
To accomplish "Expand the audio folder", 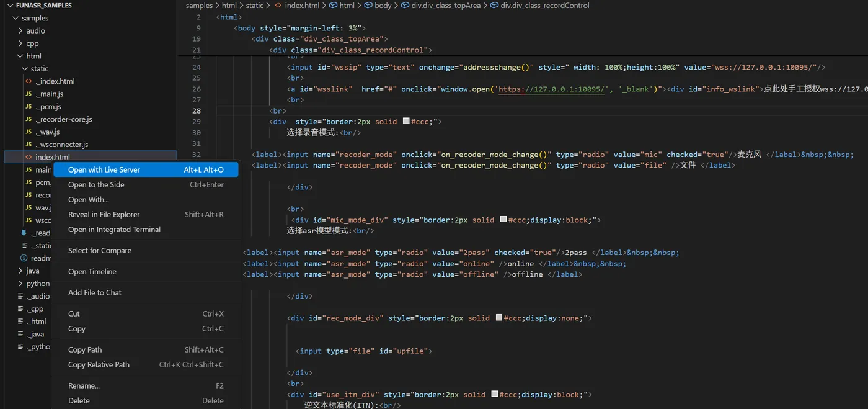I will [x=20, y=30].
